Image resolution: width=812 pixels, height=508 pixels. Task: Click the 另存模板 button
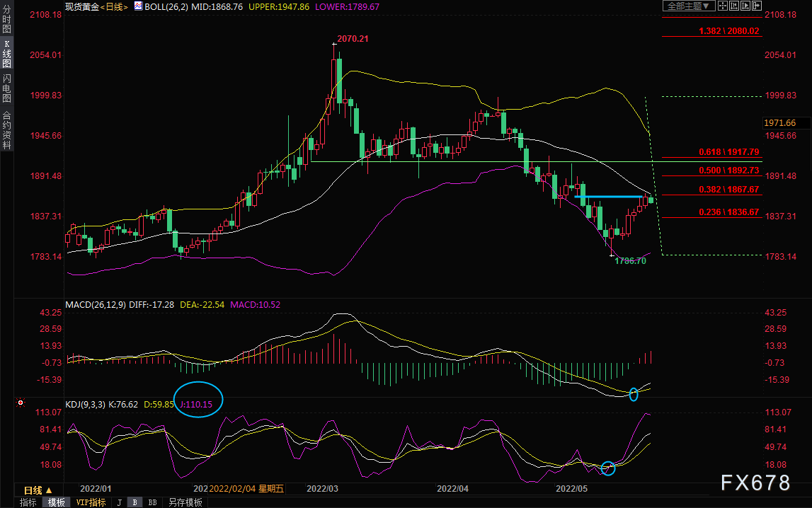click(185, 502)
